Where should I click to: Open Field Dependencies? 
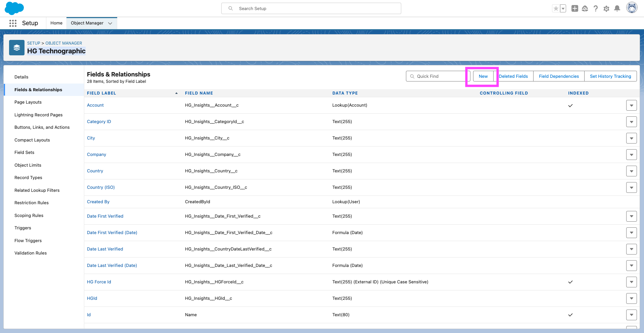point(559,76)
